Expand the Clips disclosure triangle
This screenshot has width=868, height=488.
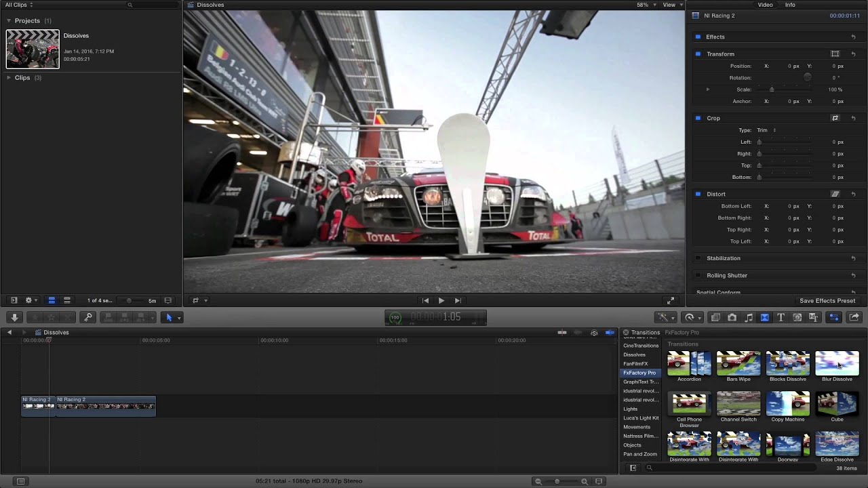coord(8,77)
